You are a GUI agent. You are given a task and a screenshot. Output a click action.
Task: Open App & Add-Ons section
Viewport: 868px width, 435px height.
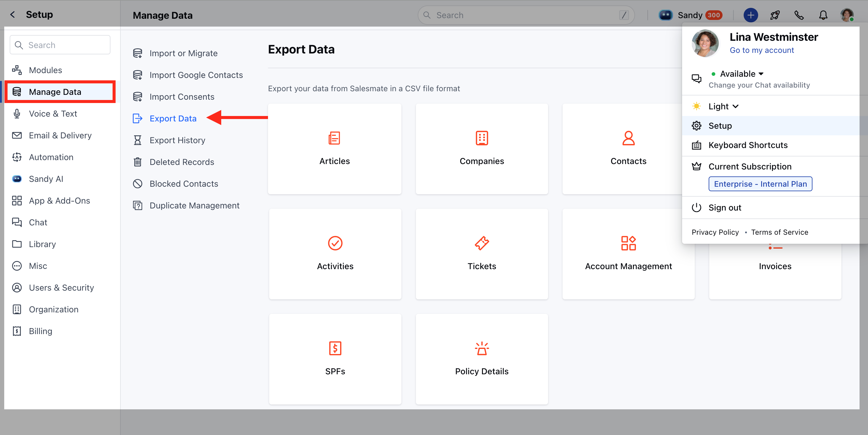[x=60, y=201]
